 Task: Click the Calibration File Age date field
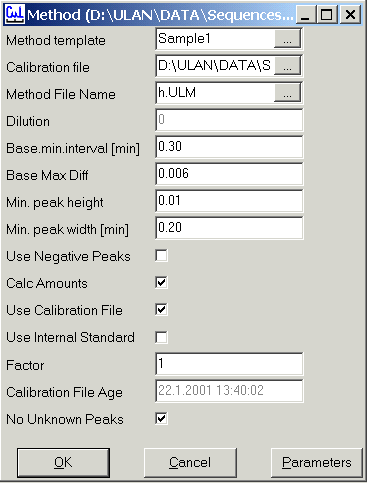[x=229, y=391]
